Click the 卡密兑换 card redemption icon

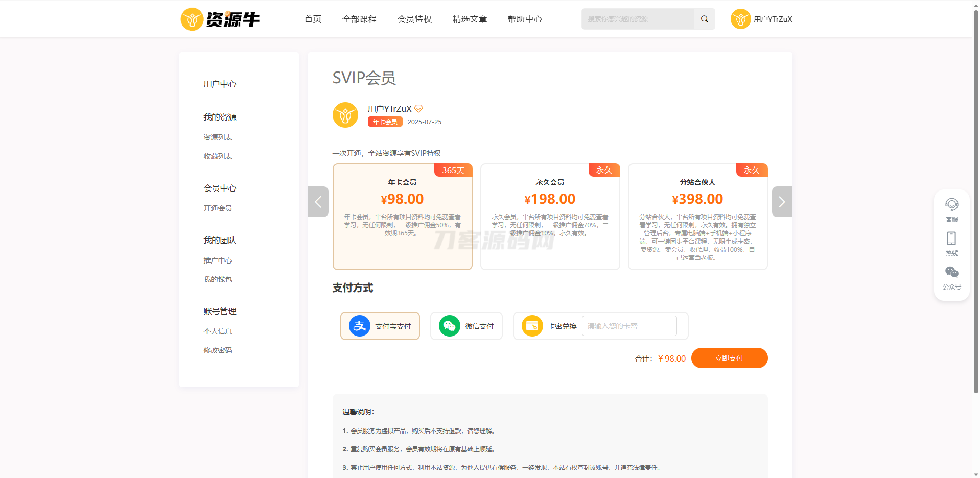tap(532, 326)
